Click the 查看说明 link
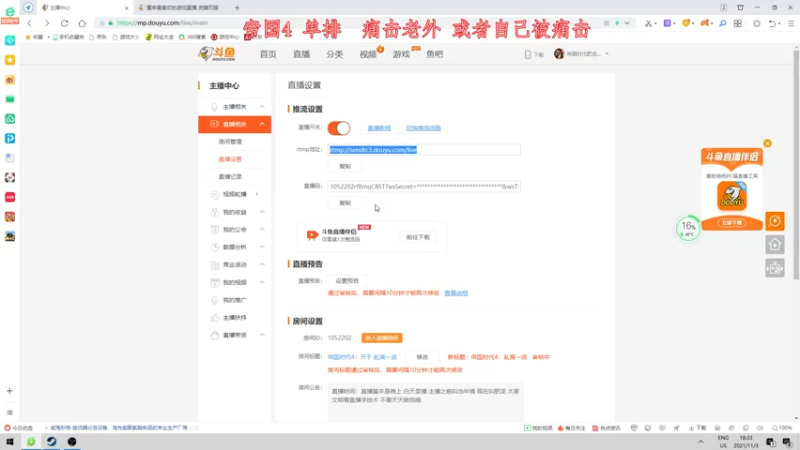The height and width of the screenshot is (450, 800). tap(456, 293)
